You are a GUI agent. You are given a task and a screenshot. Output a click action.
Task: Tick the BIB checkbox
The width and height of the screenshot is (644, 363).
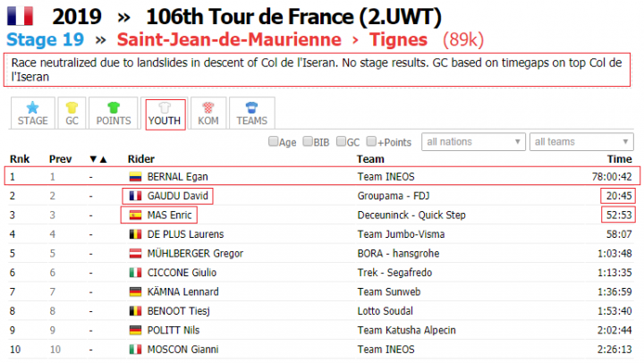[308, 141]
